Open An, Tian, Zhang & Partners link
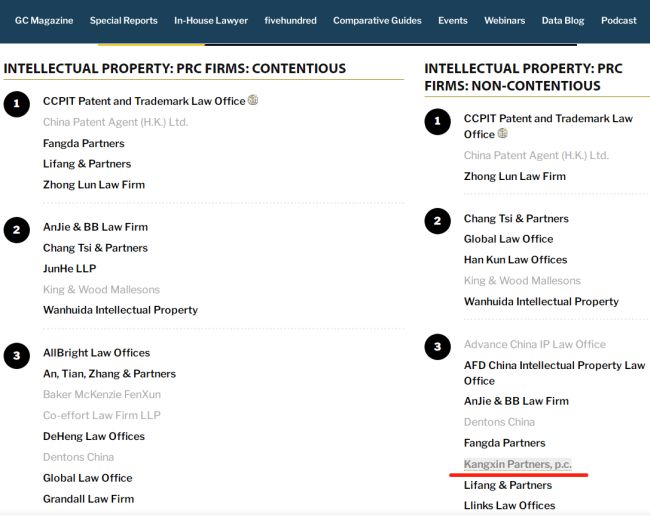This screenshot has height=517, width=650. pos(109,374)
